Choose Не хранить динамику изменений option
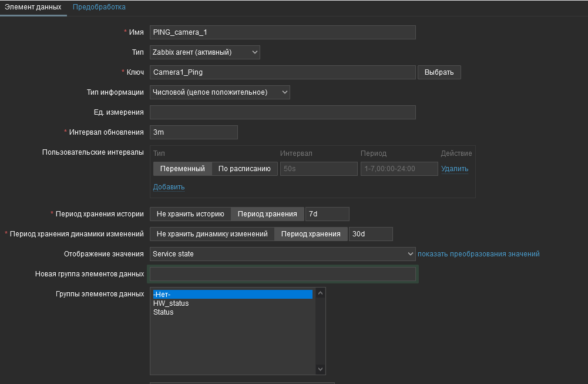 (x=212, y=234)
